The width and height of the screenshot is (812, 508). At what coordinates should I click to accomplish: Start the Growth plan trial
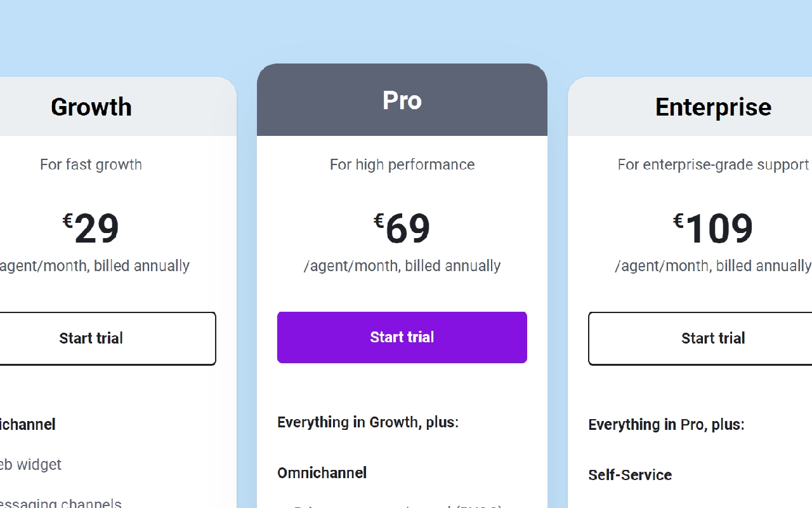(x=91, y=338)
